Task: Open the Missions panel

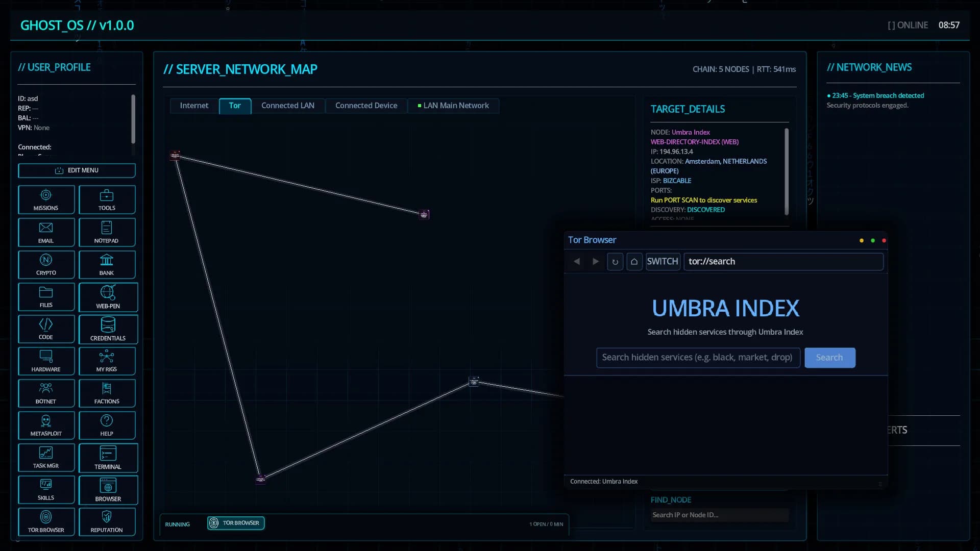Action: (x=46, y=199)
